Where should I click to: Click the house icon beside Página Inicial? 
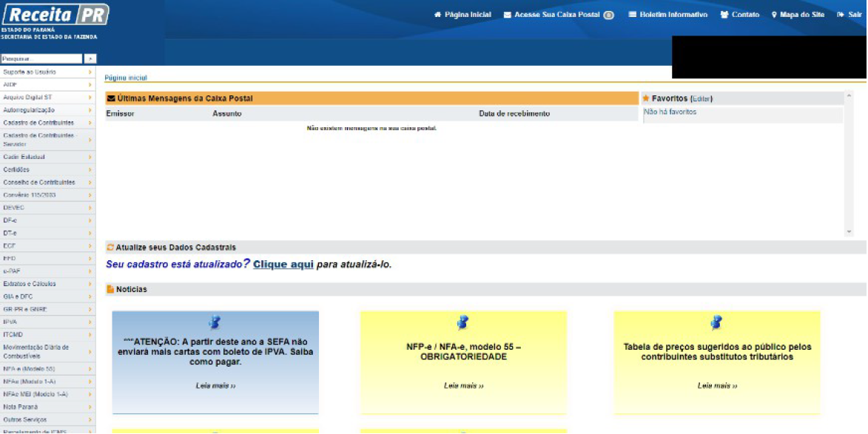tap(437, 15)
